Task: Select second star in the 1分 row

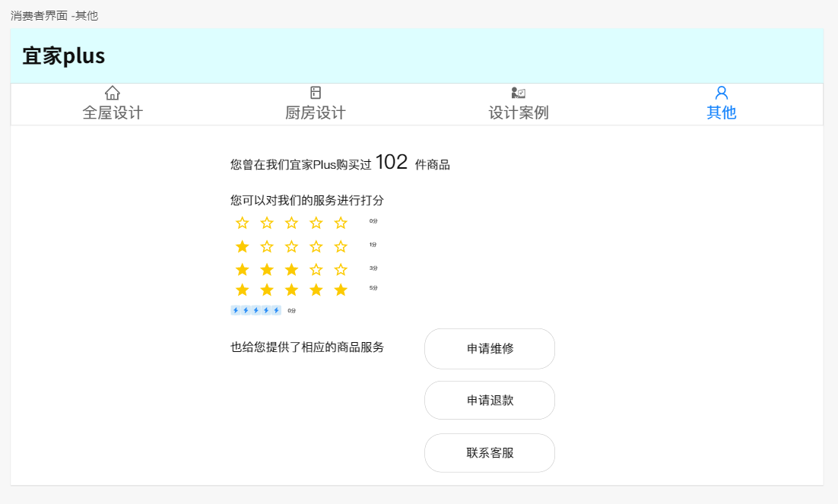Action: click(x=267, y=246)
